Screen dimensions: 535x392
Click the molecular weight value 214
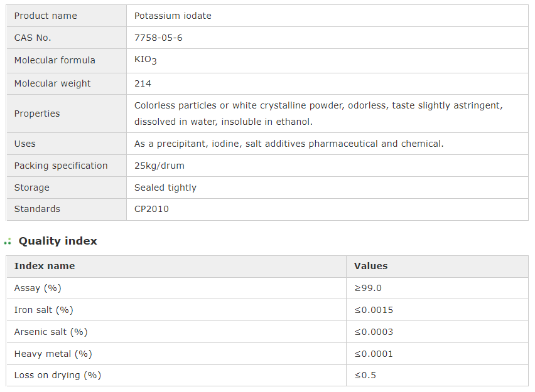tap(143, 83)
